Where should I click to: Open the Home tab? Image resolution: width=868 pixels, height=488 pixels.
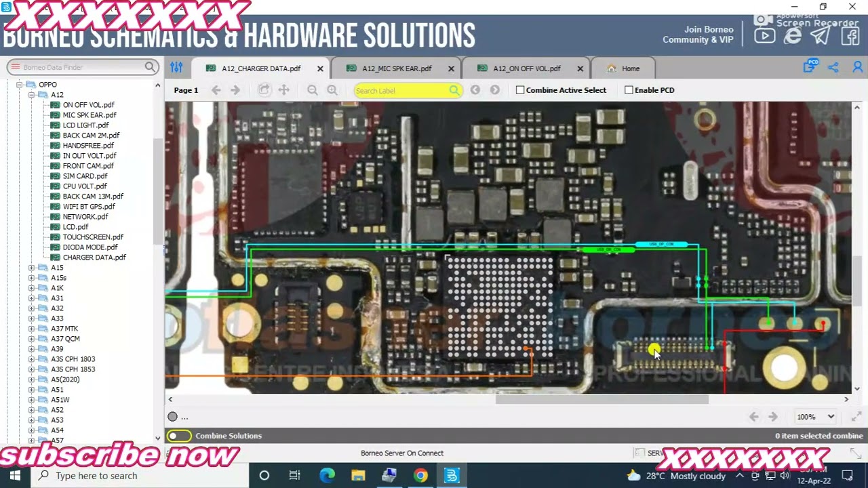coord(623,68)
